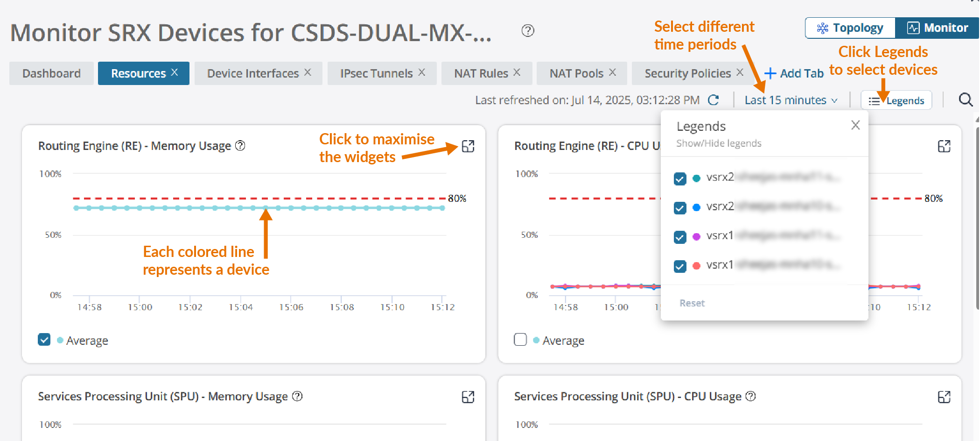
Task: Click Reset in the Legends panel
Action: pyautogui.click(x=692, y=303)
